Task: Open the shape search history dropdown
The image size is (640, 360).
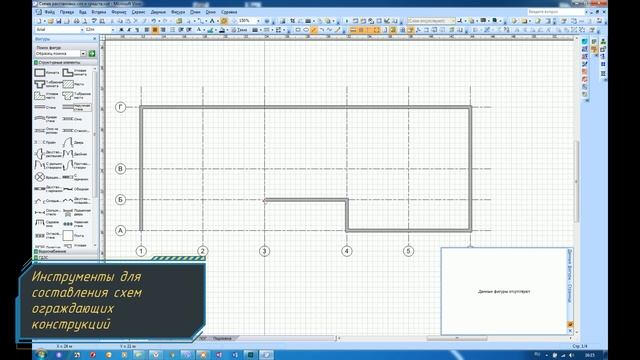Action: tap(83, 53)
